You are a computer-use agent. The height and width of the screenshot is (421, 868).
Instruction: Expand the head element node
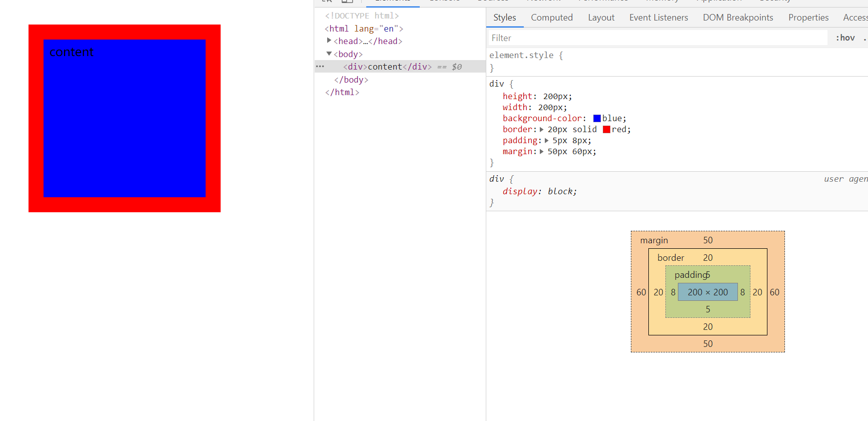point(329,41)
